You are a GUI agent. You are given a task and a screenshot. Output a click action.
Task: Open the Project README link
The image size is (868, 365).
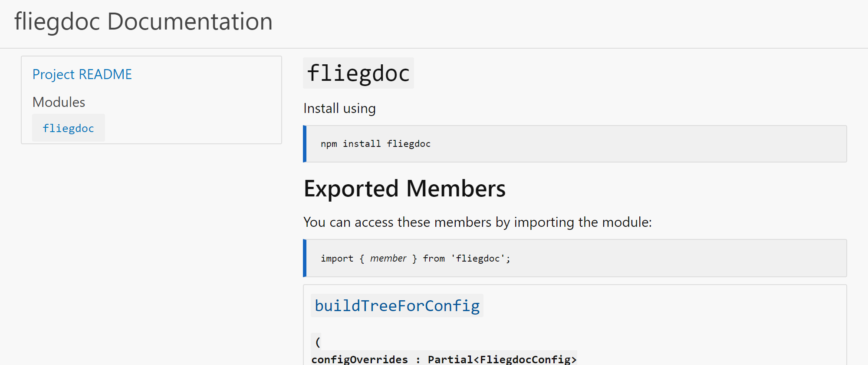click(x=82, y=74)
